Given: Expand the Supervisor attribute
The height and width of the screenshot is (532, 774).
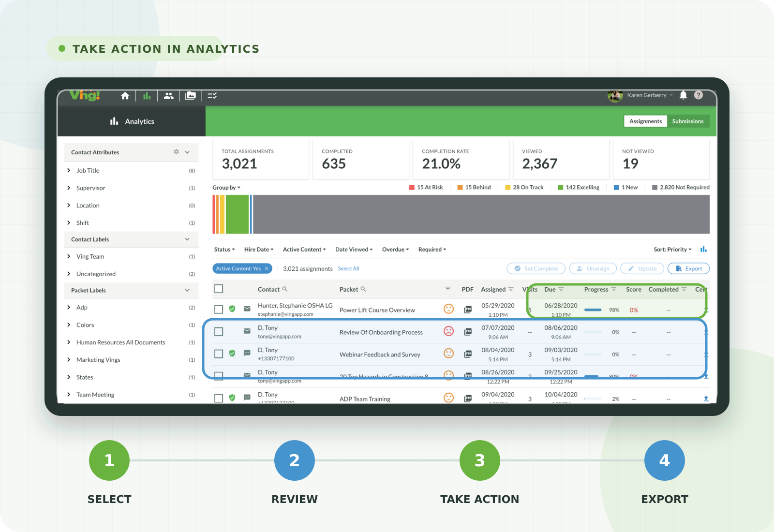Looking at the screenshot, I should coord(69,188).
